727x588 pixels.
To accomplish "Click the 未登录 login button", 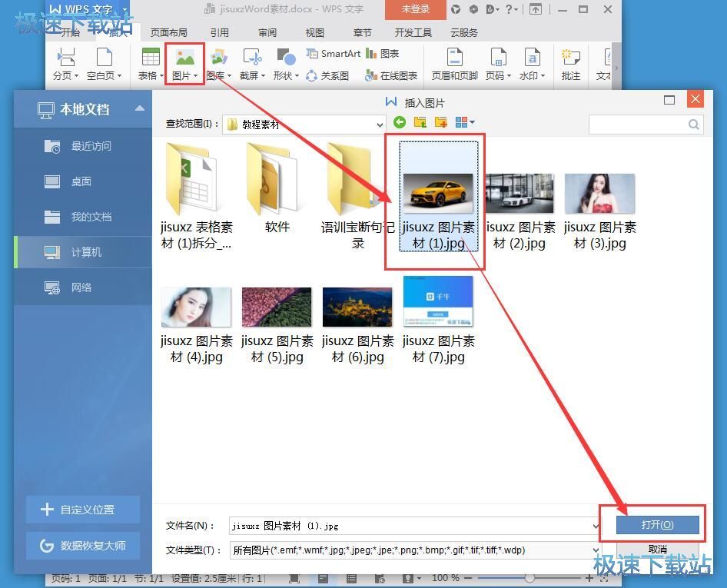I will pos(416,9).
